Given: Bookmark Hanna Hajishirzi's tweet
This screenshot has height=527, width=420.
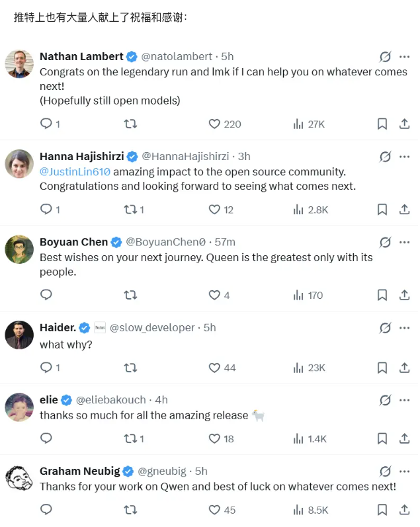Looking at the screenshot, I should click(x=382, y=210).
